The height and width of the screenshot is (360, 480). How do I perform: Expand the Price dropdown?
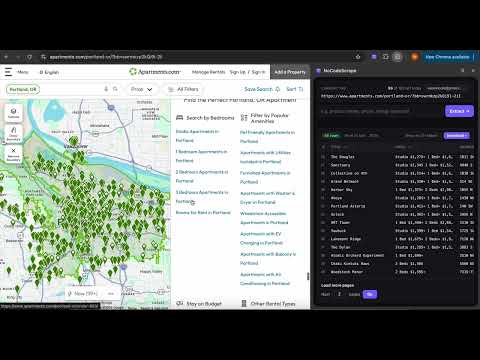click(x=142, y=89)
